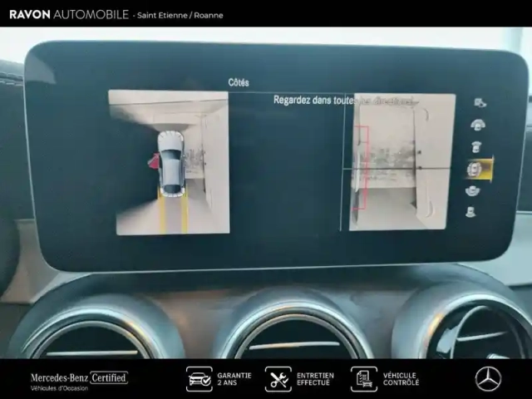Click the RAVON AUTOMOBILE dealer name
This screenshot has height=399, width=532.
click(x=68, y=14)
